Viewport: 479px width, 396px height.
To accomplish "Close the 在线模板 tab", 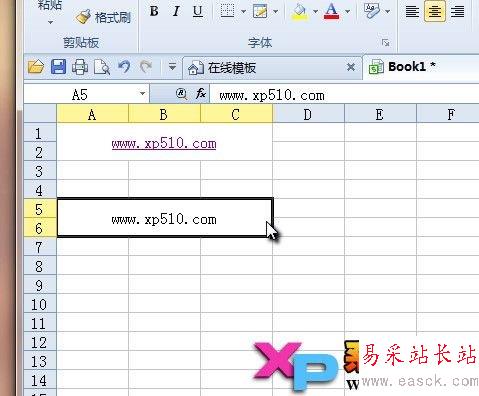I will 351,67.
